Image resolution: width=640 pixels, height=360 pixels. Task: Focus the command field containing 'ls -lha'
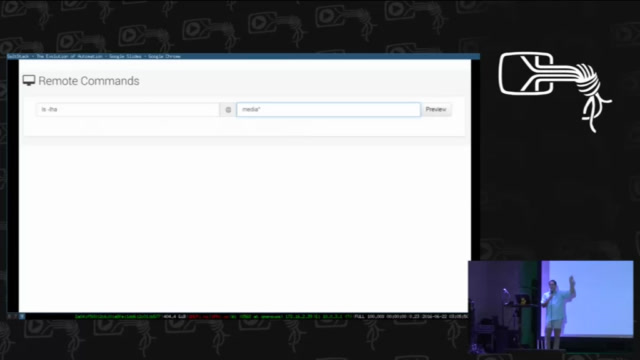coord(128,109)
